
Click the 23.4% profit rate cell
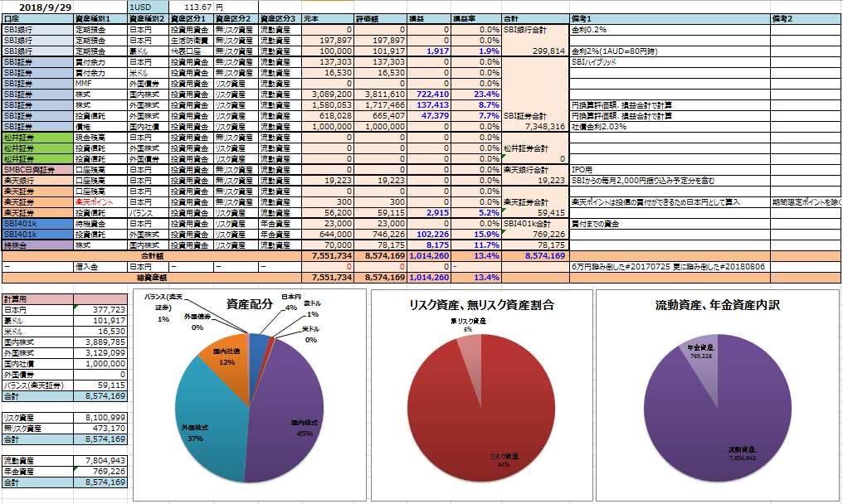[x=475, y=94]
